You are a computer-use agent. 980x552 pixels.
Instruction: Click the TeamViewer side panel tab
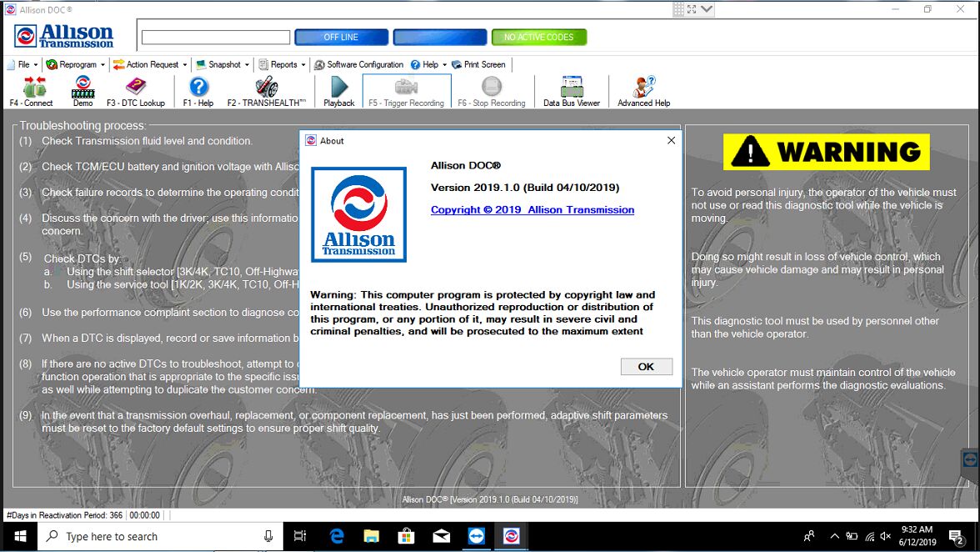pyautogui.click(x=970, y=460)
